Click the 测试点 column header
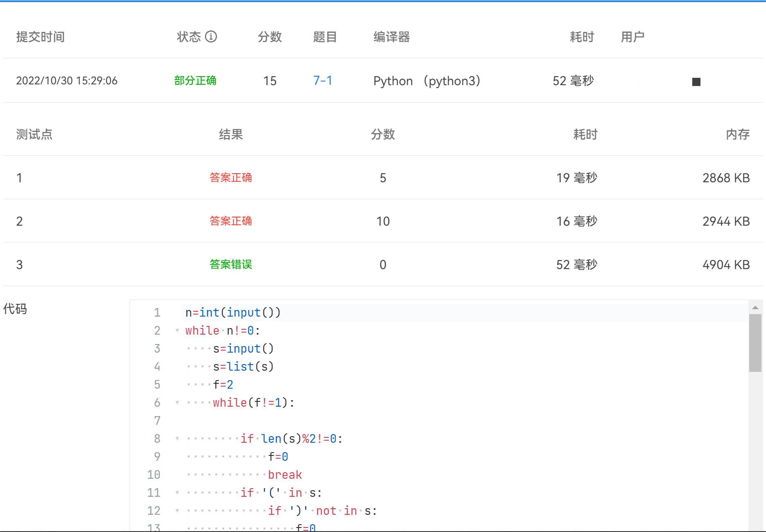Viewport: 766px width, 532px height. pos(34,134)
